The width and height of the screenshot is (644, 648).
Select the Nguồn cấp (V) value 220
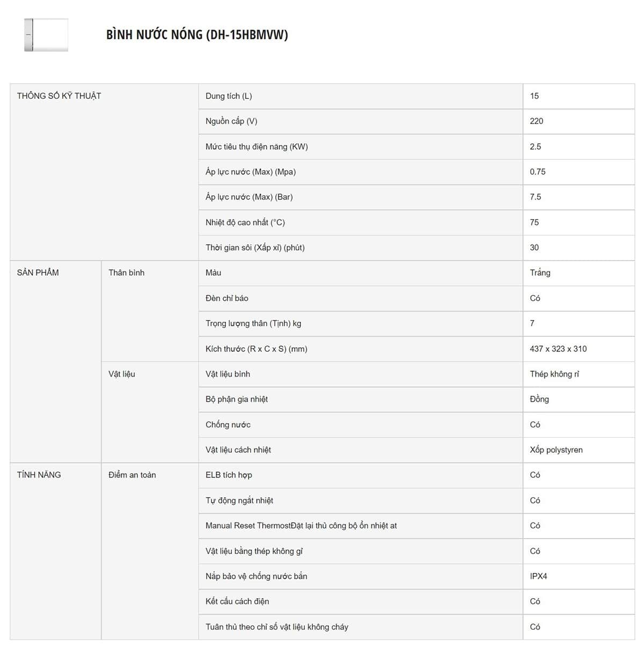tap(537, 121)
